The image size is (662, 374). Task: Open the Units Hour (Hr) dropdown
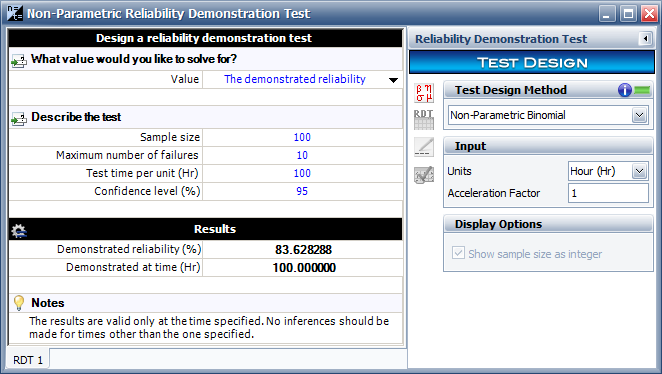pos(639,171)
